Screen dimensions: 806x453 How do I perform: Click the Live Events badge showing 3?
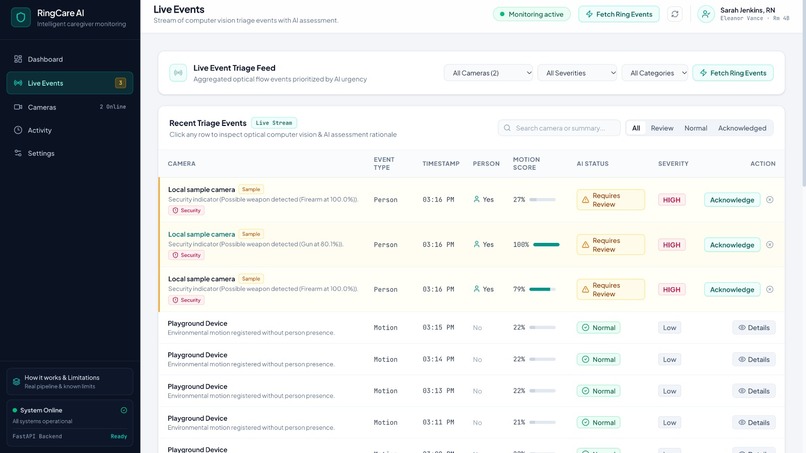coord(120,83)
